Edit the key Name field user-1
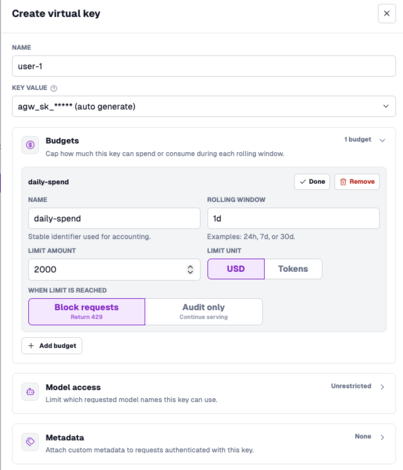Viewport: 403px width, 470px height. pos(204,66)
